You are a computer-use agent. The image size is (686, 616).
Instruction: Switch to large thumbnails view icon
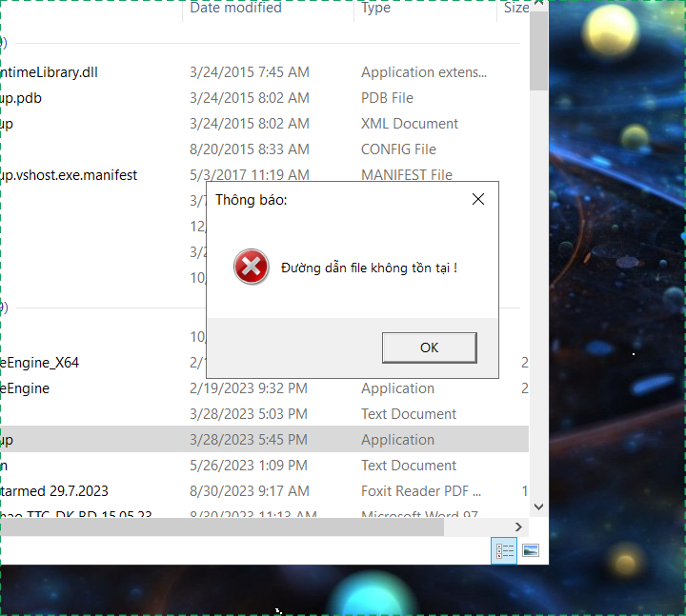click(531, 551)
